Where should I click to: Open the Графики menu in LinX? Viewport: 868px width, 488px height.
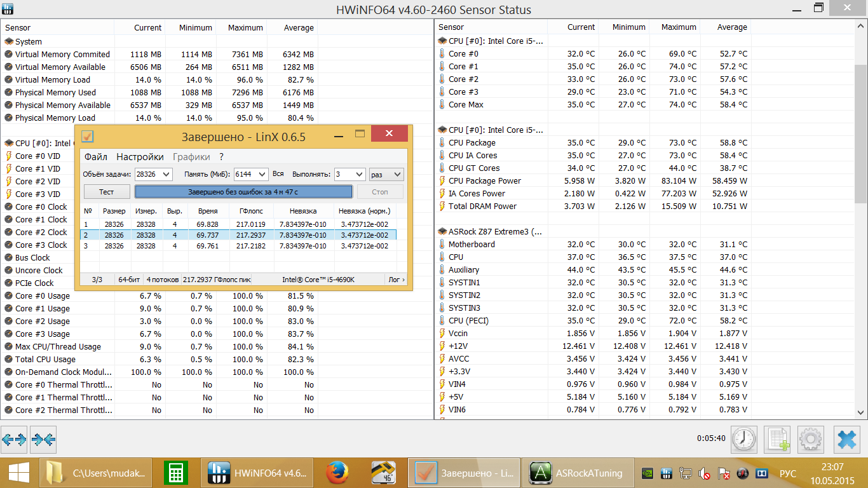click(x=191, y=157)
